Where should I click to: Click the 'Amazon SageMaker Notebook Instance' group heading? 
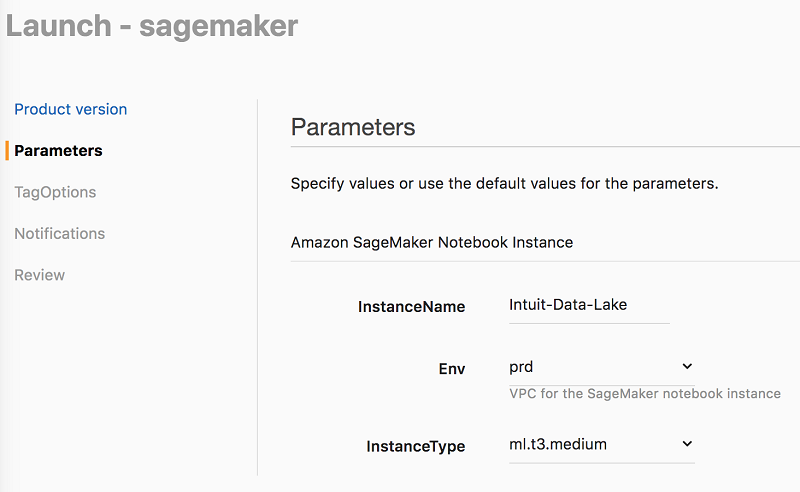(431, 242)
